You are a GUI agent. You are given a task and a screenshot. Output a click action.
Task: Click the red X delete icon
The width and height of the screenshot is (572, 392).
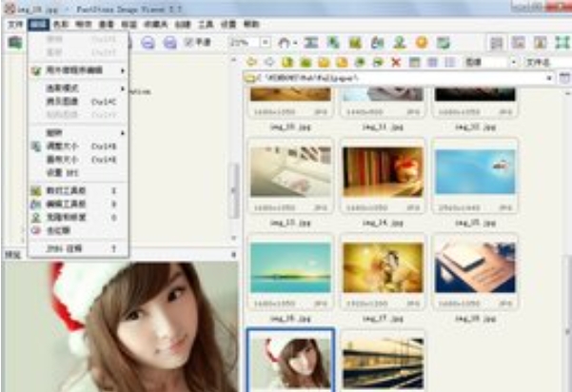(x=396, y=63)
